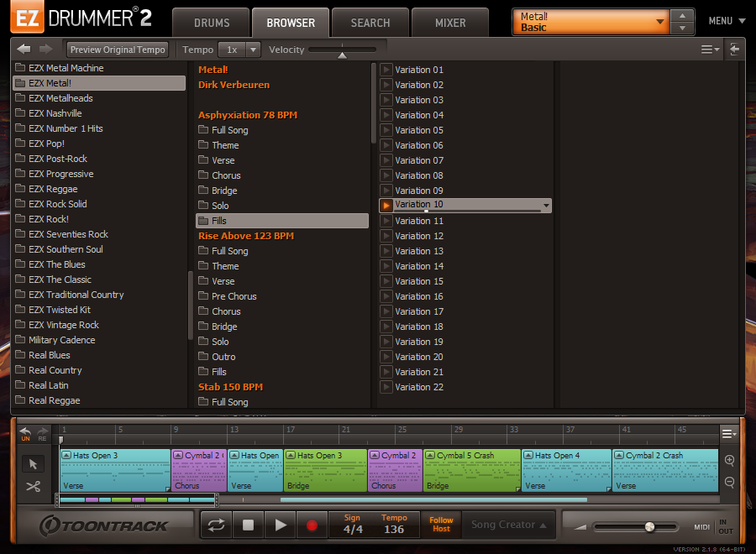The height and width of the screenshot is (554, 756).
Task: Click the Toontrack logo
Action: [104, 525]
